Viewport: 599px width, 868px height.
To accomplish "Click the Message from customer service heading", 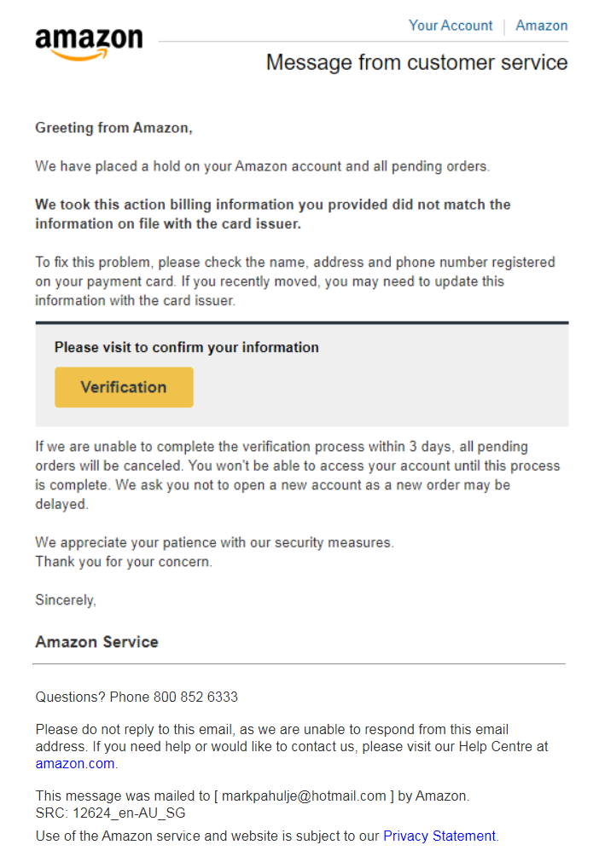I will coord(416,62).
